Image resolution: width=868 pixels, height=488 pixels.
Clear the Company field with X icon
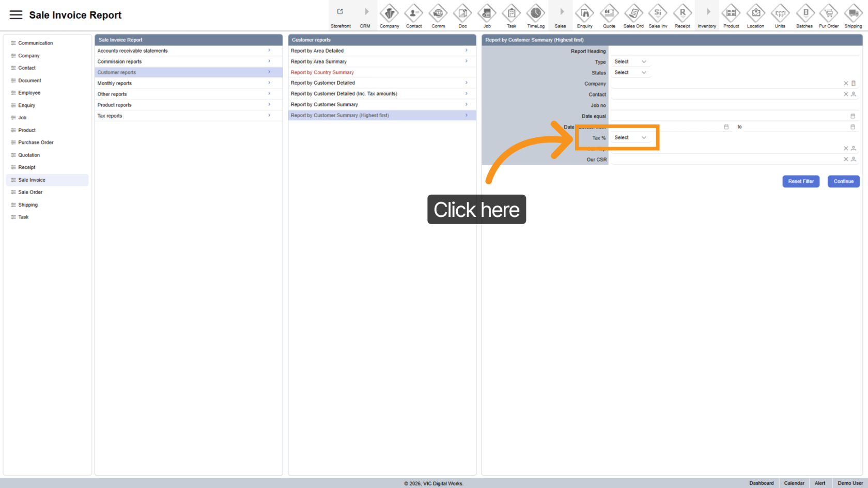click(846, 84)
